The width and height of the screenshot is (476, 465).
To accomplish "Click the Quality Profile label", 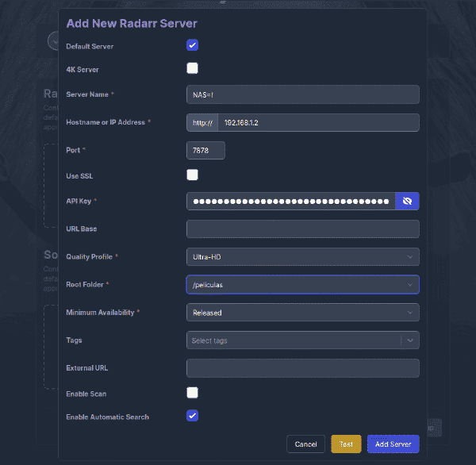I will pyautogui.click(x=89, y=257).
